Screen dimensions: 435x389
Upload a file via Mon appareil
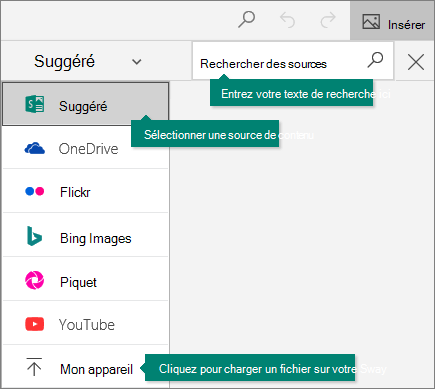[x=86, y=367]
